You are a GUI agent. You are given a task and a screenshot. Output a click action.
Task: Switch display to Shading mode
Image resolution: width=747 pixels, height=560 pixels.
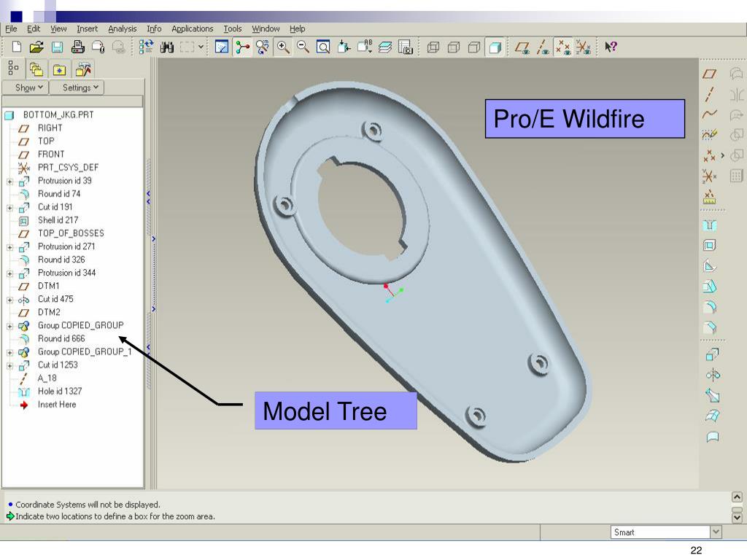click(x=495, y=47)
